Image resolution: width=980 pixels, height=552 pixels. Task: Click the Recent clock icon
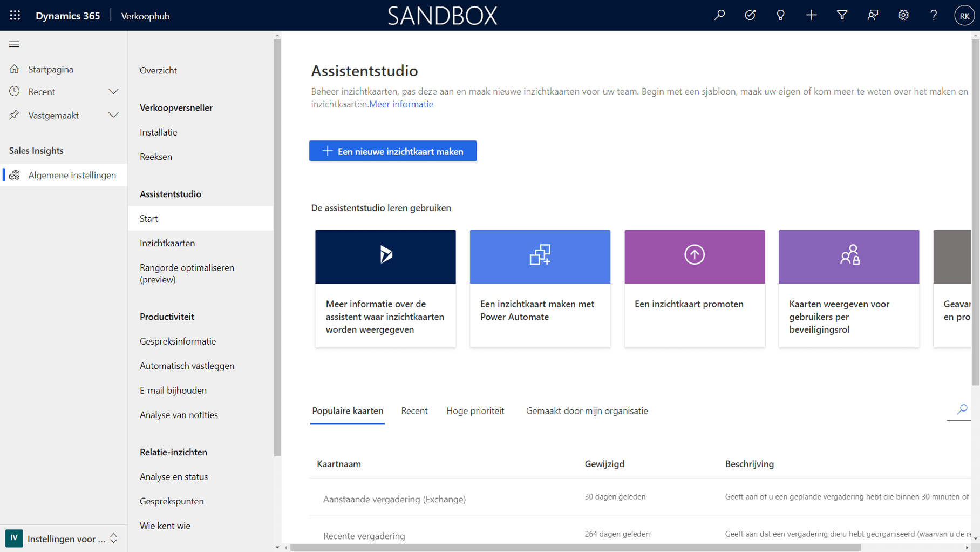[x=15, y=91]
